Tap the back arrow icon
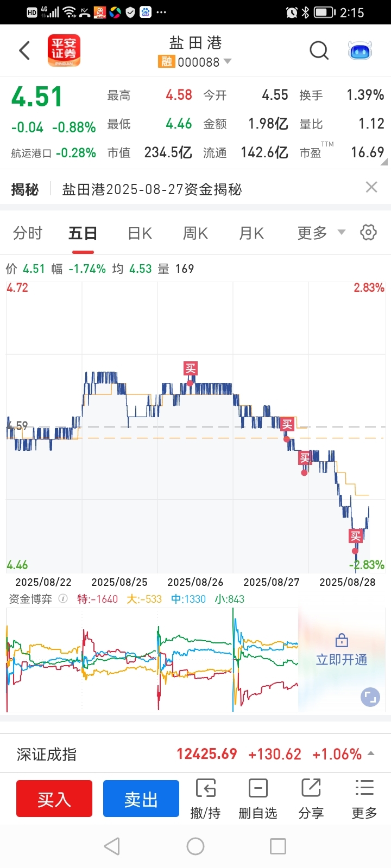Screen dimensions: 391x868 [24, 50]
